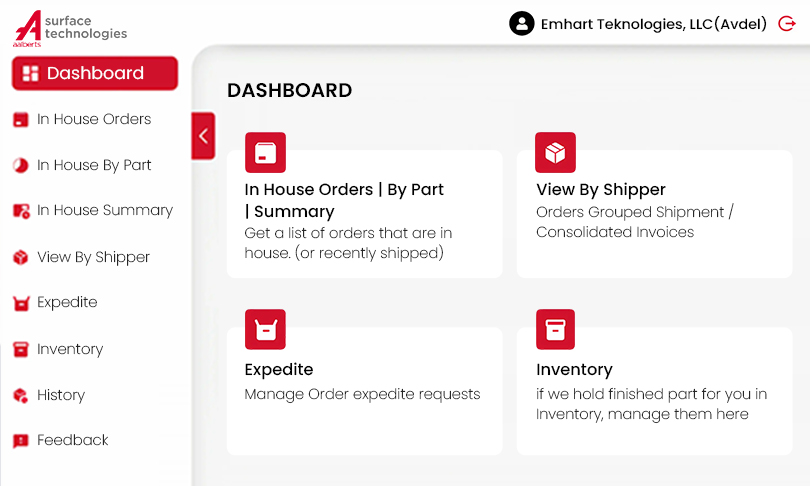Open the Dashboard menu item
The width and height of the screenshot is (810, 486).
(95, 73)
